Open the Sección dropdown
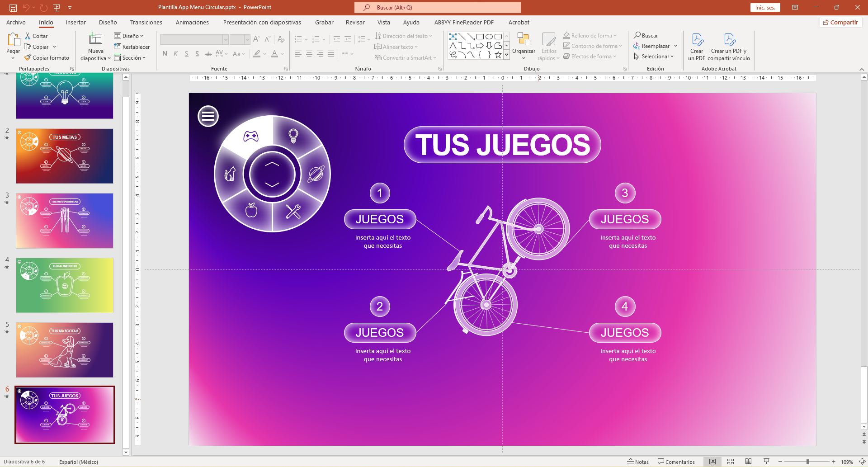Screen dimensions: 868x467 130,58
